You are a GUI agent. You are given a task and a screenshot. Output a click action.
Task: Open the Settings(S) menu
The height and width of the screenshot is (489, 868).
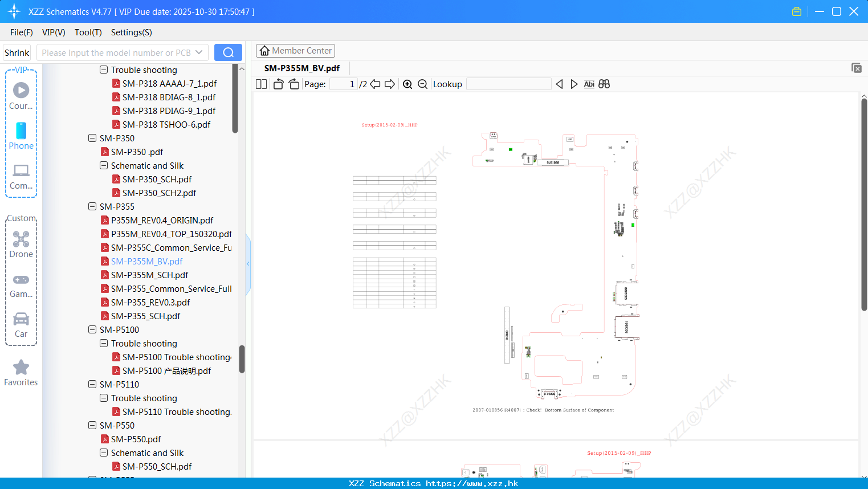(x=132, y=32)
